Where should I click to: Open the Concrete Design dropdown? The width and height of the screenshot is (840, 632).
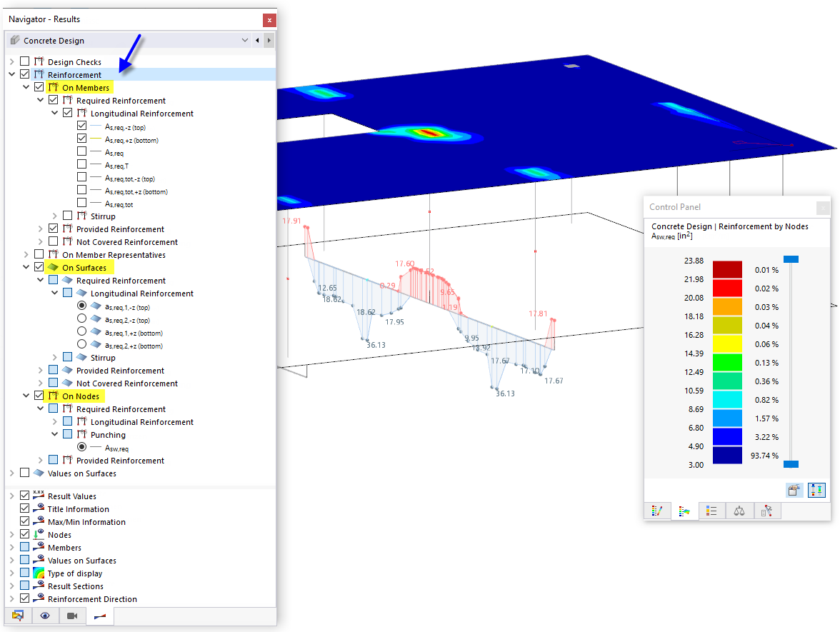244,40
